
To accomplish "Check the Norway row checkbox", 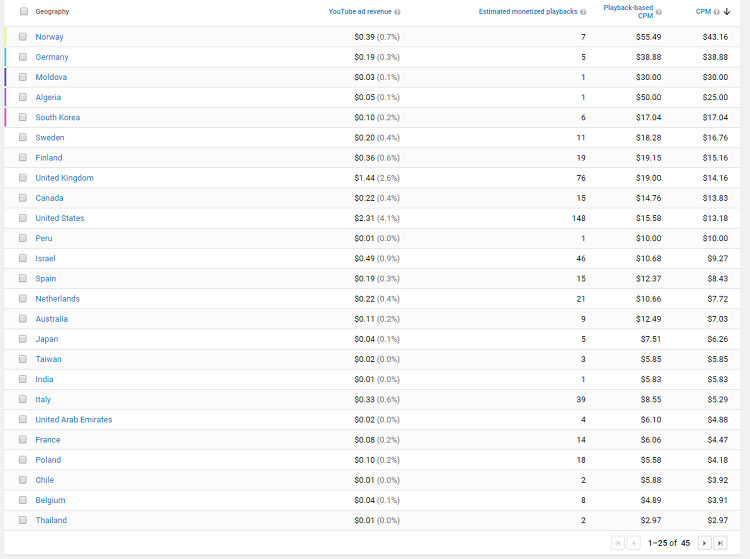I will coord(22,37).
